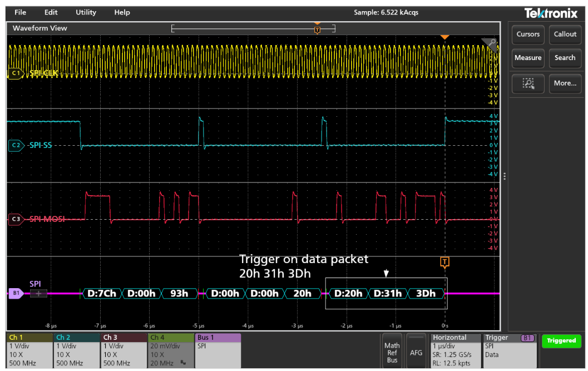Click the green Triggered status button
Image resolution: width=588 pixels, height=371 pixels.
pos(561,341)
